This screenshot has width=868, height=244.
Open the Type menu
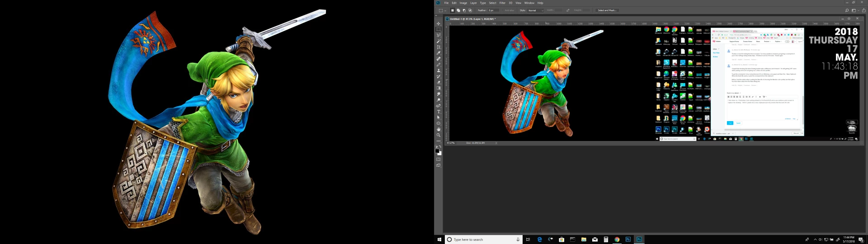click(483, 3)
